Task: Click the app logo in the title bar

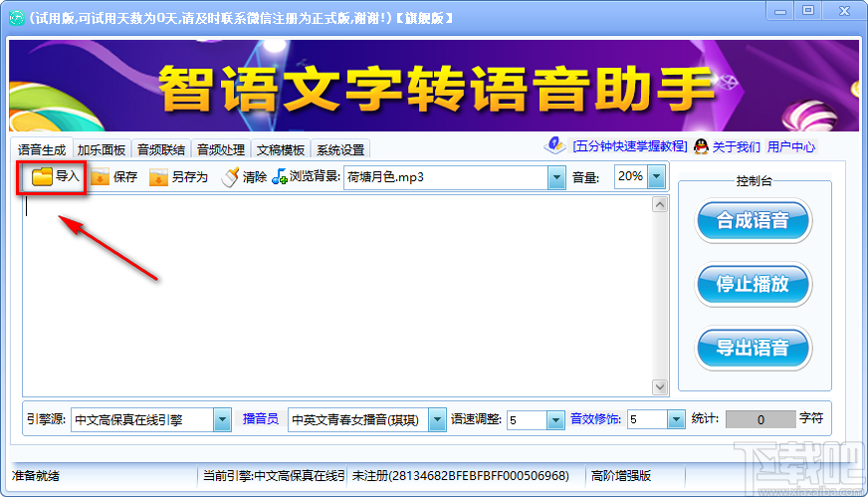Action: [x=17, y=18]
